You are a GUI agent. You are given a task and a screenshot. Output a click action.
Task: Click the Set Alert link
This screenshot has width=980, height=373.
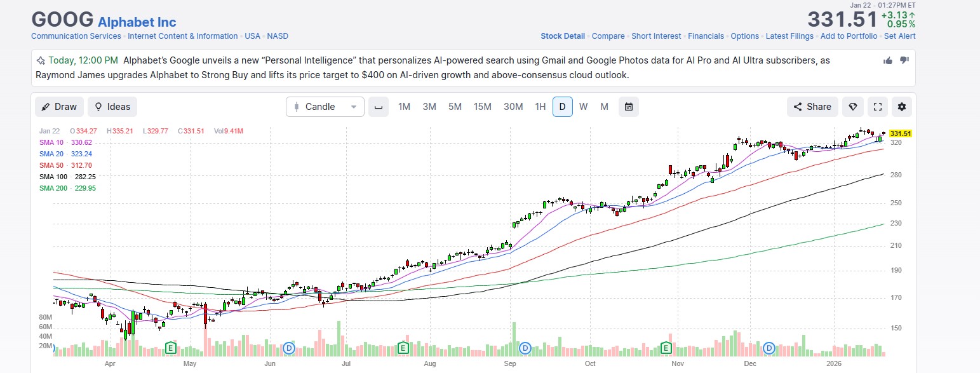tap(899, 36)
